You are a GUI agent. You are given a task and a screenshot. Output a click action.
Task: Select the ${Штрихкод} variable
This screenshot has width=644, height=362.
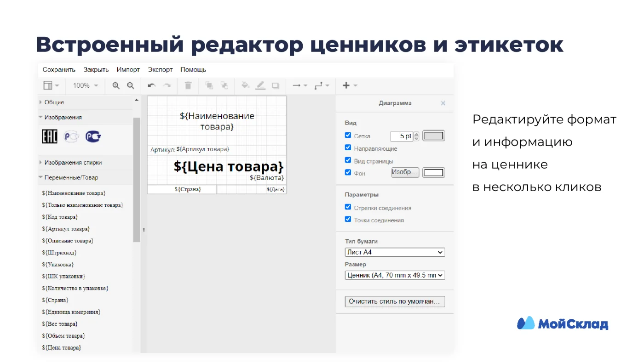click(x=59, y=253)
